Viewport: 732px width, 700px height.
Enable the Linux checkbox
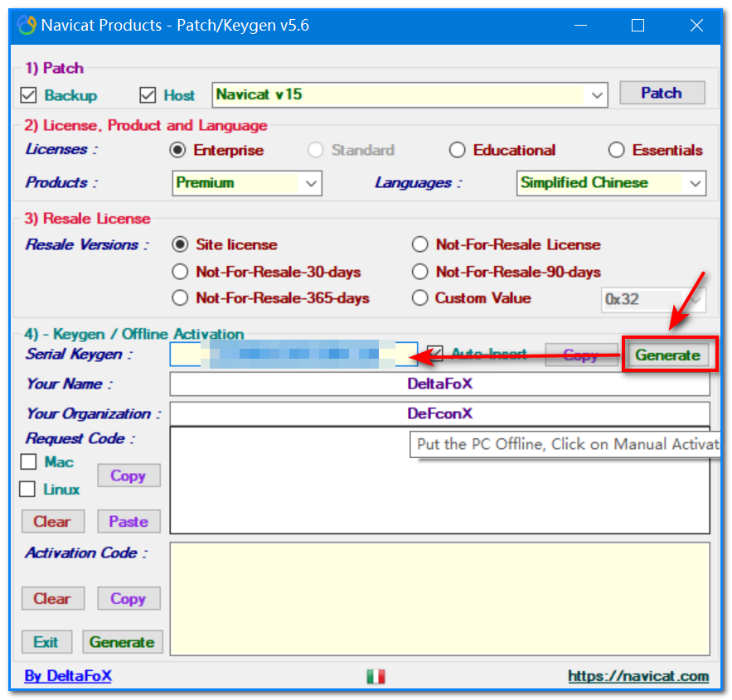tap(29, 490)
